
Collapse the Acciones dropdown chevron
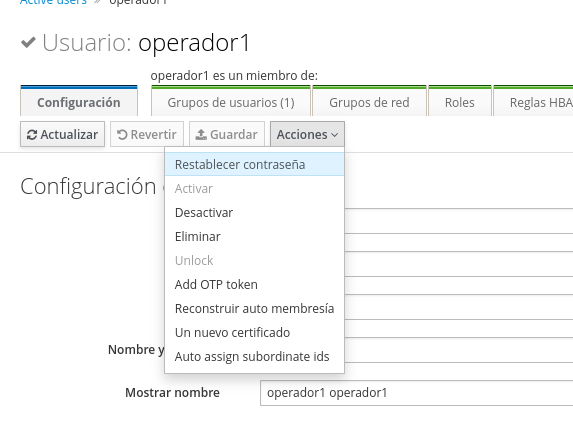pos(334,135)
